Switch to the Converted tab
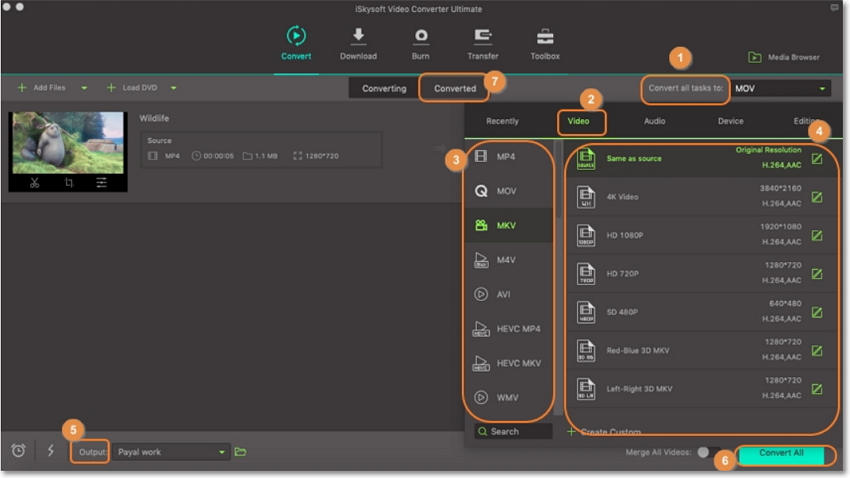This screenshot has width=850, height=478. 455,88
